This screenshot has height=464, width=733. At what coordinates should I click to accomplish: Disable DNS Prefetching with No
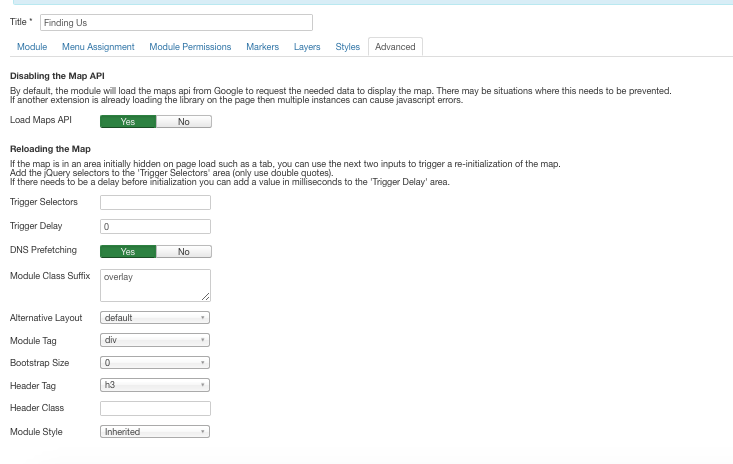(184, 251)
